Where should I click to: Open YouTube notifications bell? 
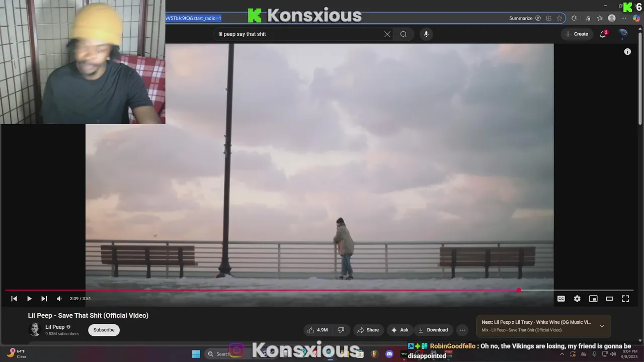point(603,34)
